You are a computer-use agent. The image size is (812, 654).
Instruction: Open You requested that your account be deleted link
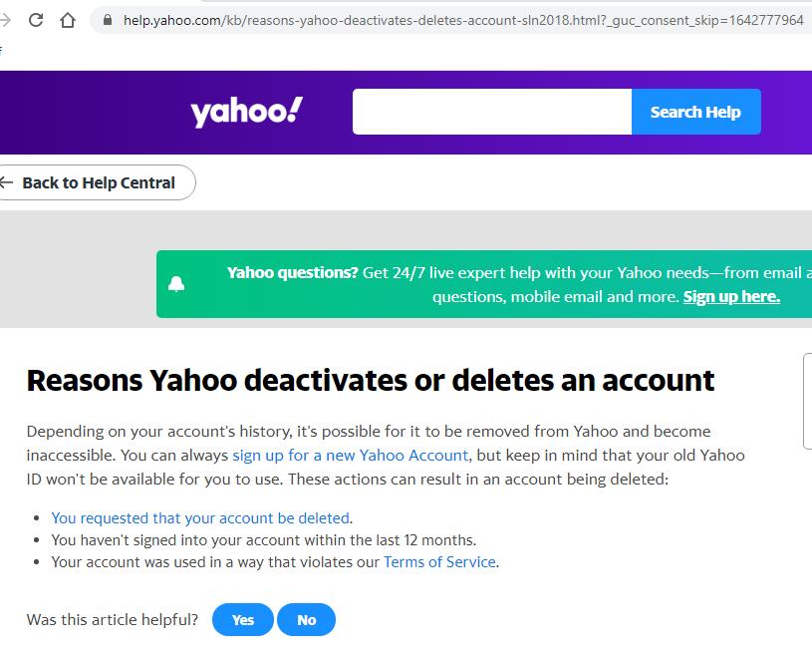200,517
